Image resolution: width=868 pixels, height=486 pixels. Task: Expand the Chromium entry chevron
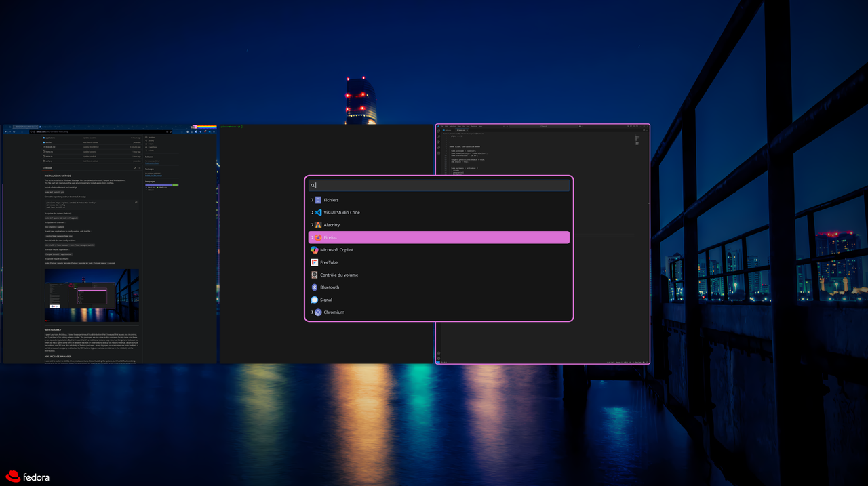313,312
